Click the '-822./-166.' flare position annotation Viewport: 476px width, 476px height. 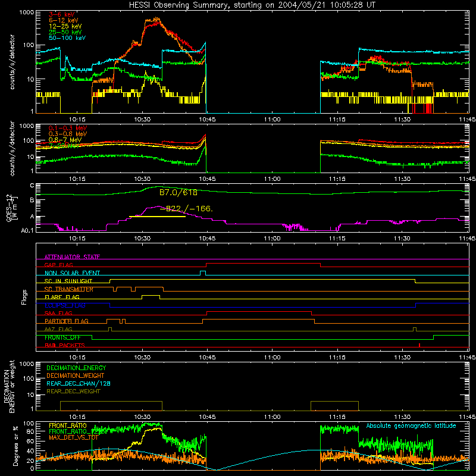pyautogui.click(x=186, y=209)
